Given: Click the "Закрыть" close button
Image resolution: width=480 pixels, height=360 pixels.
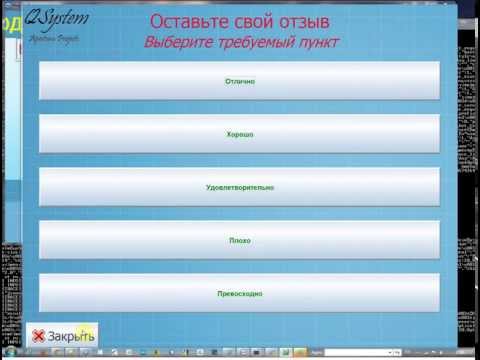Looking at the screenshot, I should click(62, 335).
